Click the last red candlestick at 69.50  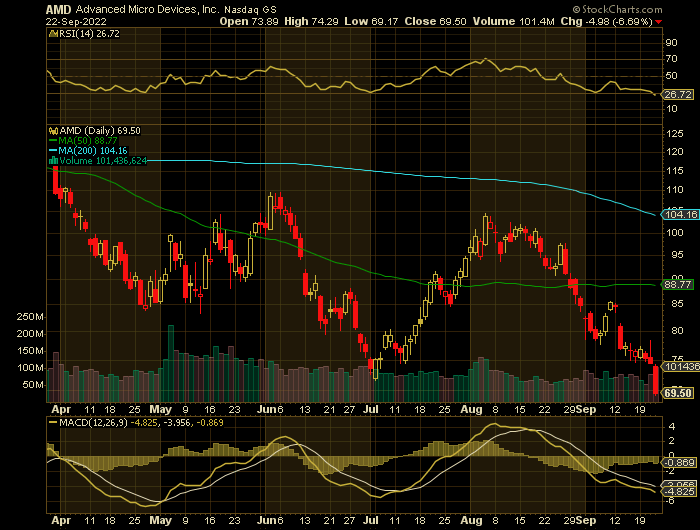pos(656,380)
